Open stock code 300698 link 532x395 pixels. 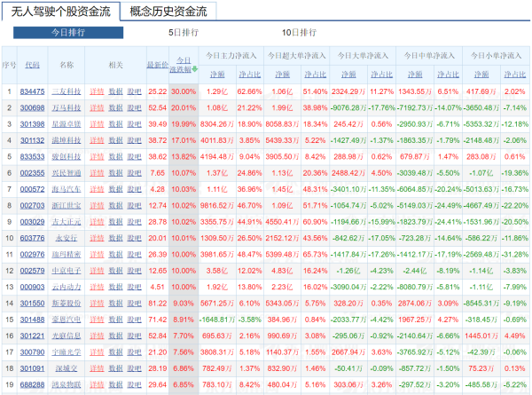[32, 108]
